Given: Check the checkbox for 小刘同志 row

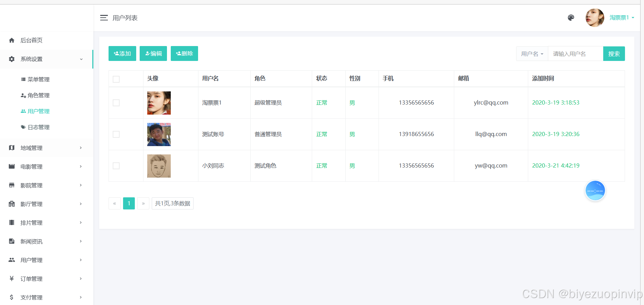Looking at the screenshot, I should 116,166.
